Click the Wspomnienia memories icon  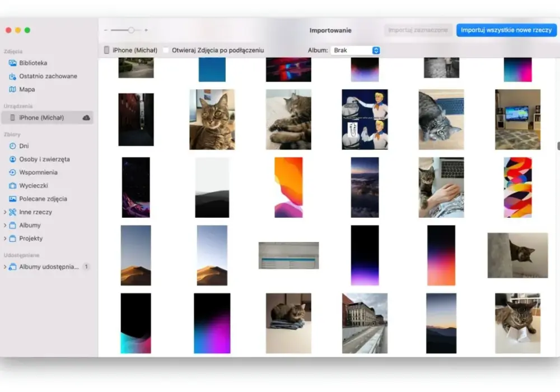click(12, 172)
